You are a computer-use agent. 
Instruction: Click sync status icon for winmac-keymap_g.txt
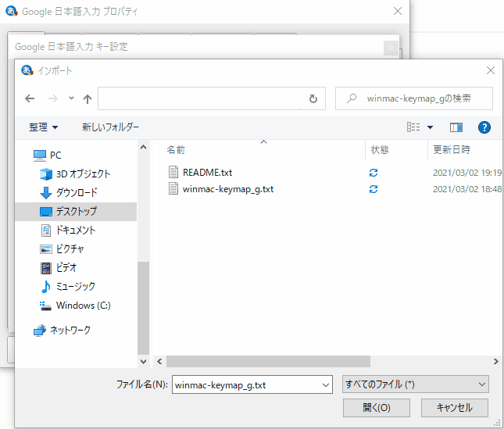374,189
